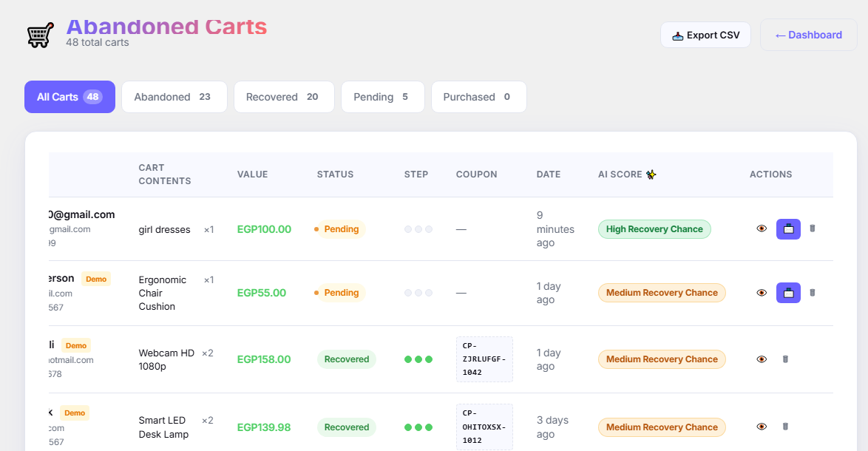Switch to the Abandoned tab
The width and height of the screenshot is (868, 451).
tap(174, 97)
